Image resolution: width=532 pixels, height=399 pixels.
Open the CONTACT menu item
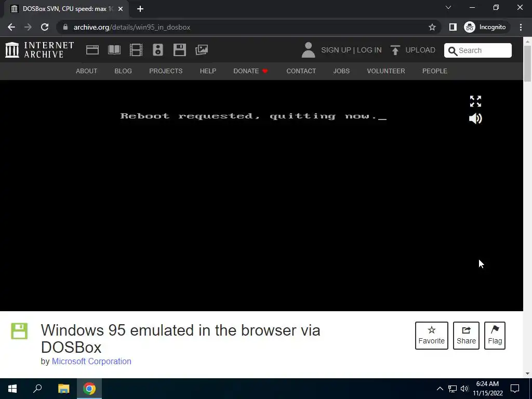301,71
